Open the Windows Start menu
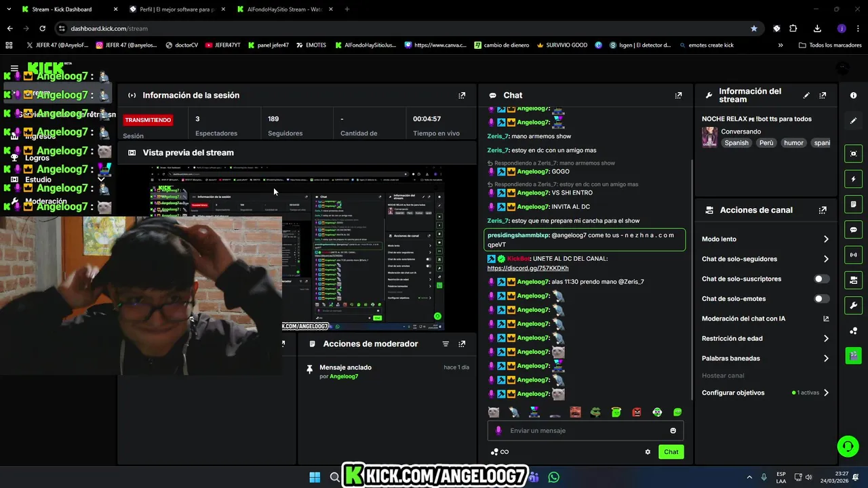 315,477
